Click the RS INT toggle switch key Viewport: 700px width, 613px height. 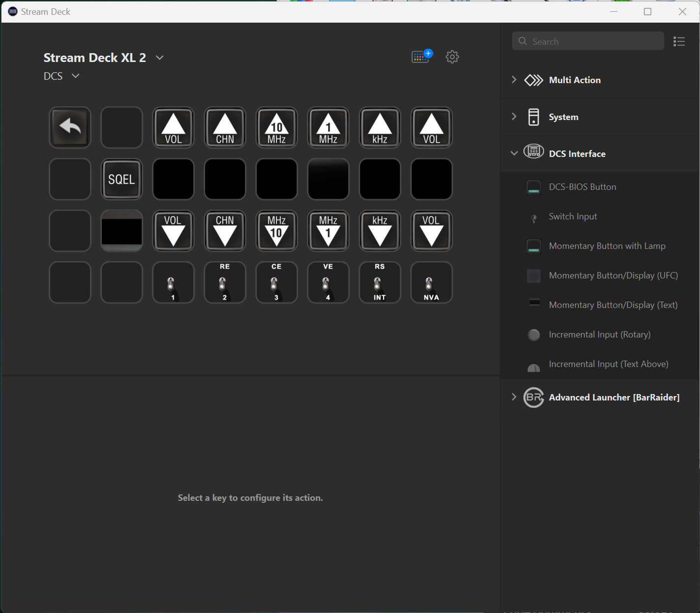pyautogui.click(x=380, y=282)
